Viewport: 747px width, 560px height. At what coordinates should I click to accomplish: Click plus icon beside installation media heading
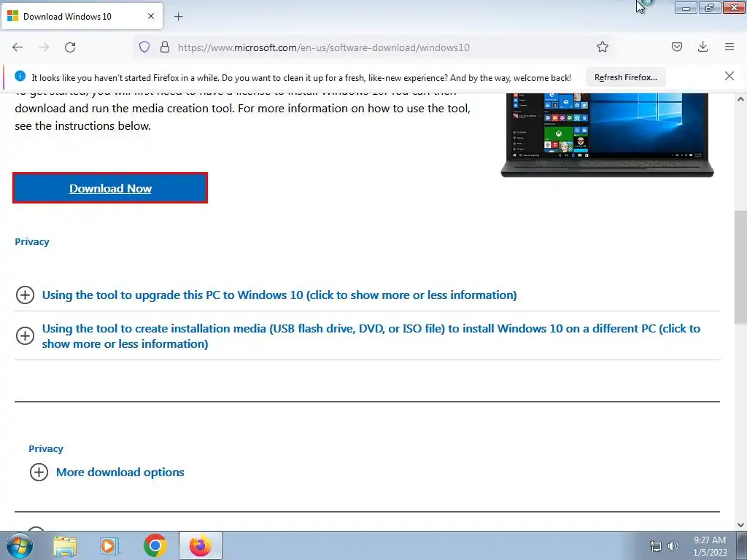click(x=25, y=335)
